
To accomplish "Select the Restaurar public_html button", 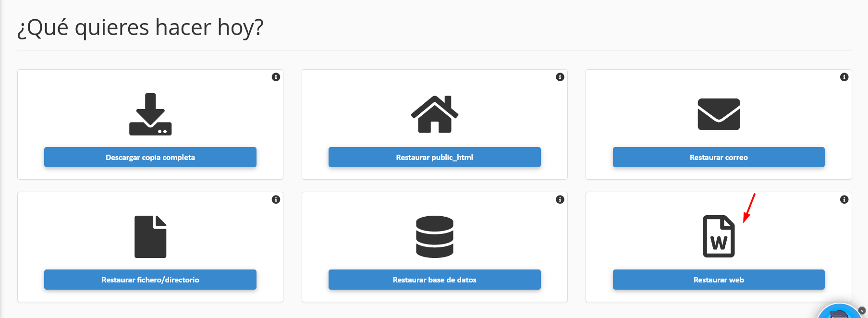I will [435, 157].
